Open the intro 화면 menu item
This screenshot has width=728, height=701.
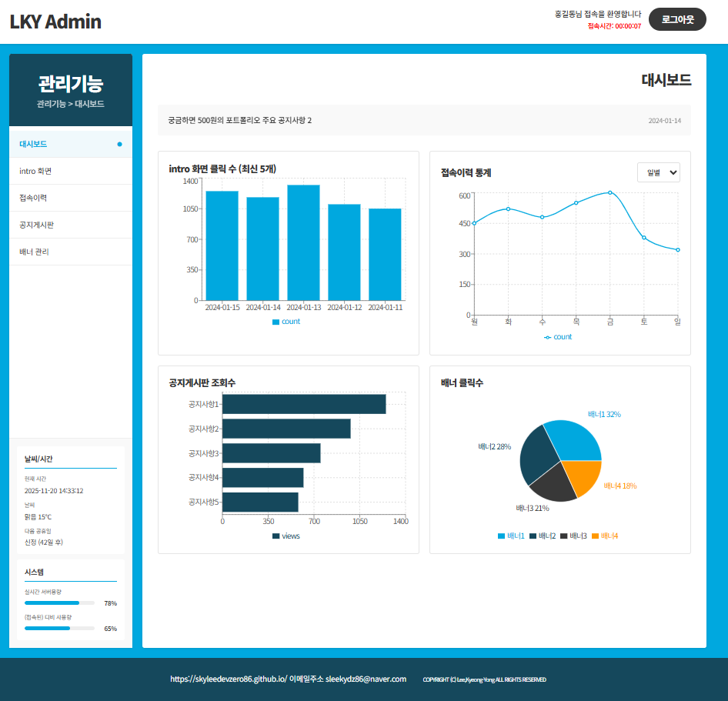coord(35,171)
